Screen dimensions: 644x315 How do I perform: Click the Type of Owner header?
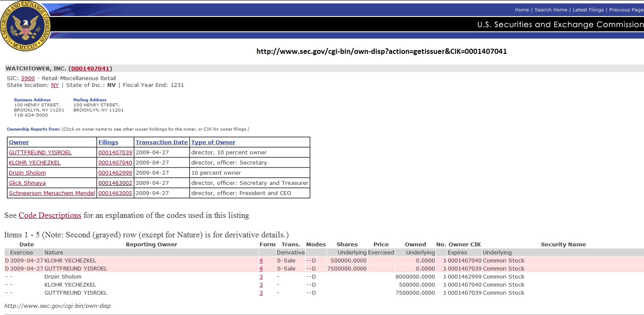[213, 142]
